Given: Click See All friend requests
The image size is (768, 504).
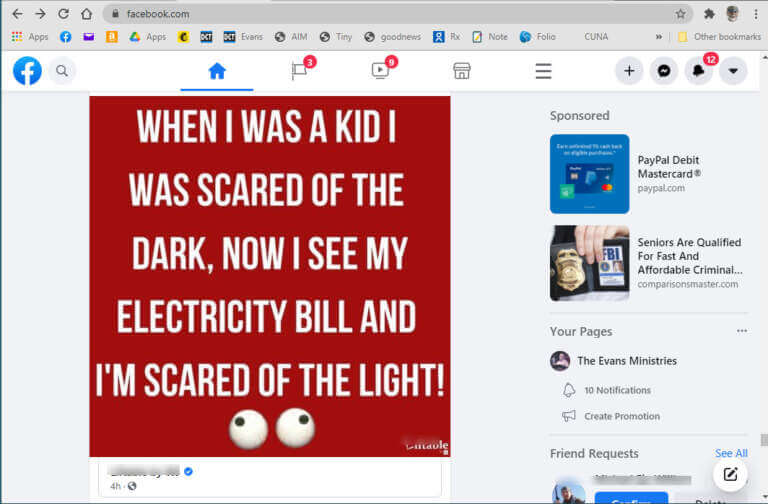Looking at the screenshot, I should point(731,454).
